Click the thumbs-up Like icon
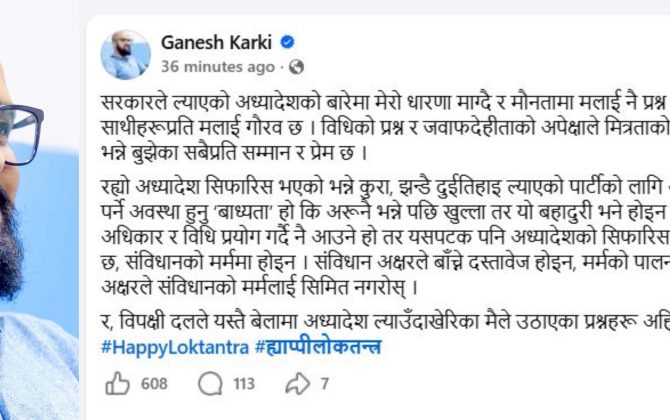 pyautogui.click(x=118, y=384)
